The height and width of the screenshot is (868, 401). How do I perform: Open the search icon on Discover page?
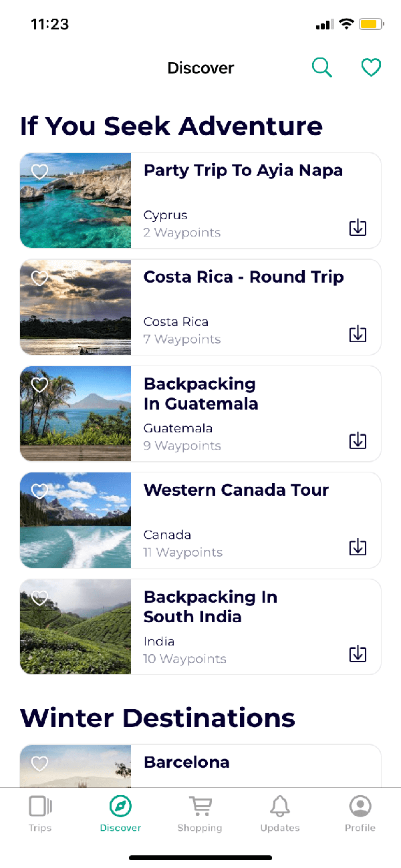321,67
